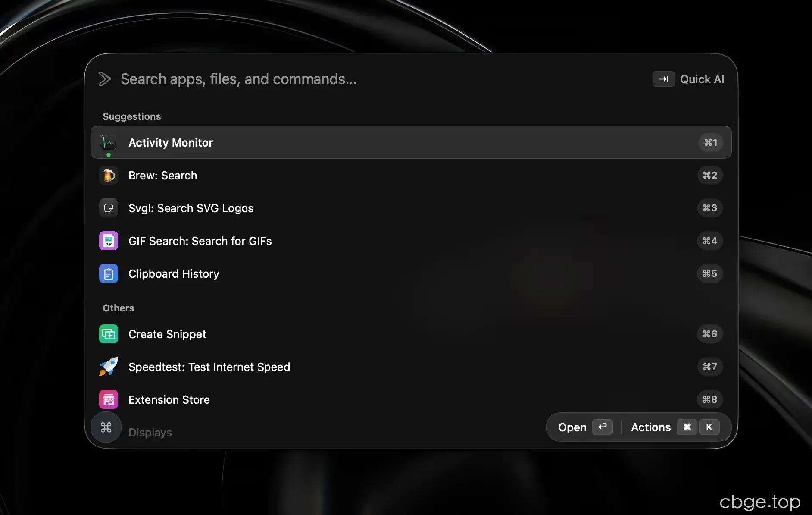Run Speedtest: Test Internet Speed
This screenshot has height=515, width=812.
tap(411, 367)
